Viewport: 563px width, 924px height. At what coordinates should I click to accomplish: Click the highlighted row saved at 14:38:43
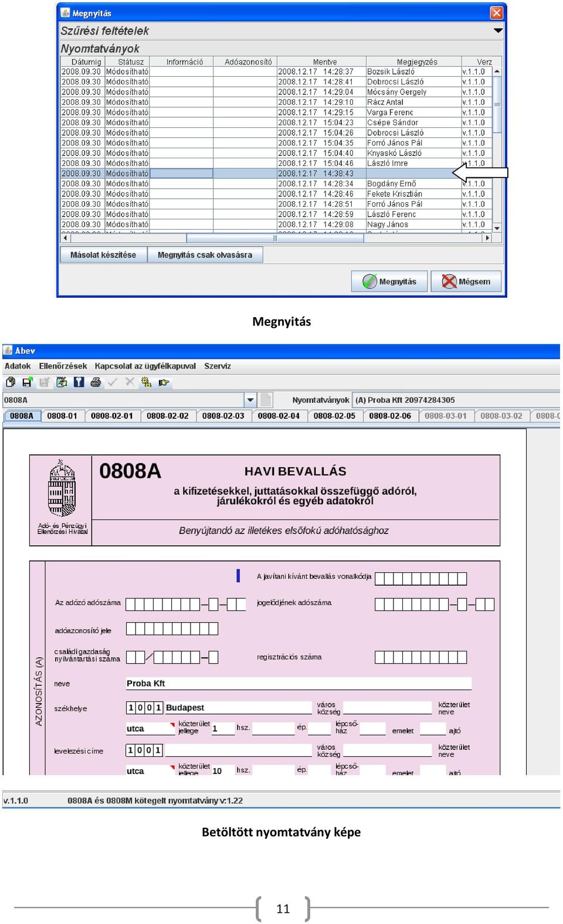(276, 174)
